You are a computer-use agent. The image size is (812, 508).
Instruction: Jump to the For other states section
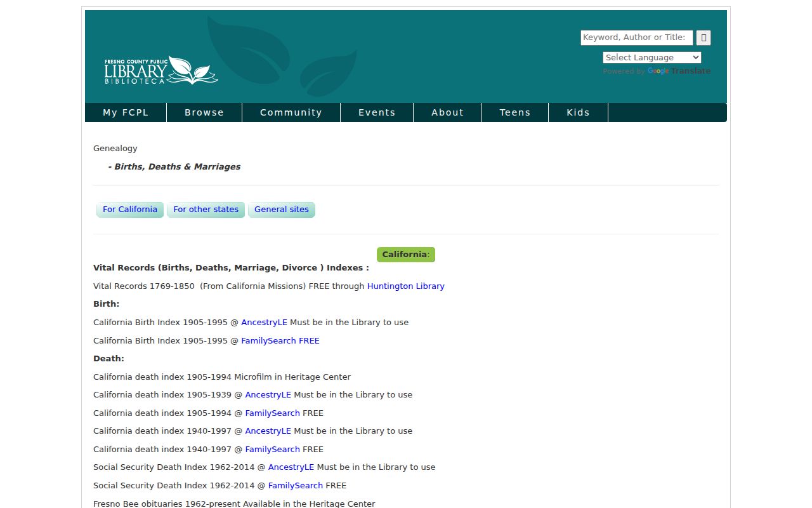[206, 210]
